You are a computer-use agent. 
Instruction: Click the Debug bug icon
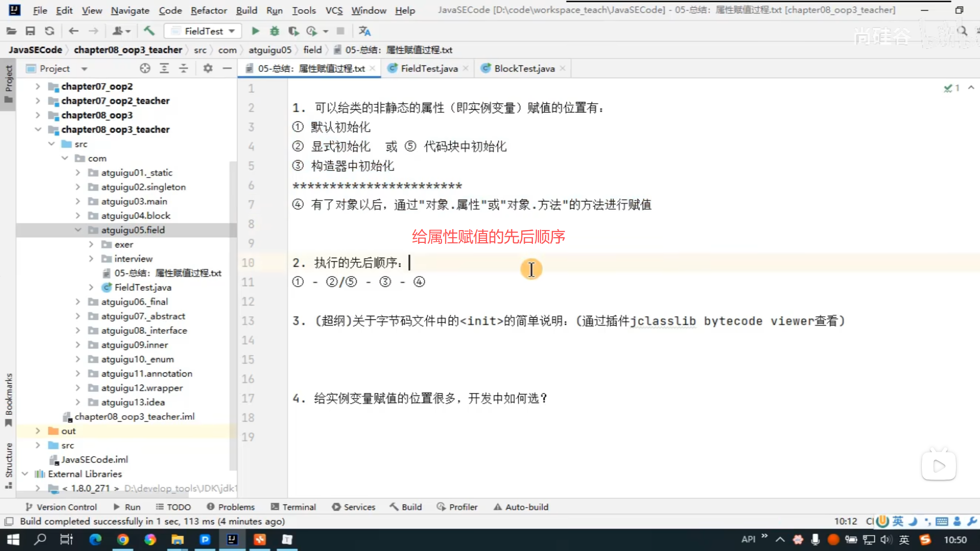pos(275,31)
